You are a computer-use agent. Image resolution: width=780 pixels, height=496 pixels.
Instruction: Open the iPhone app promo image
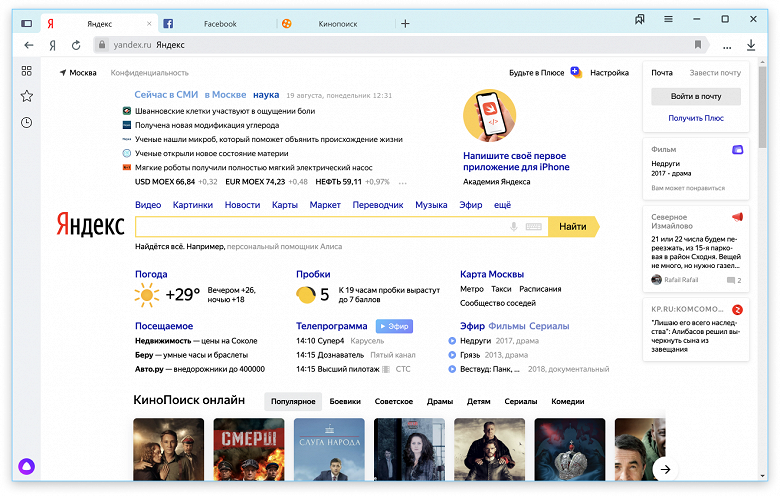[x=489, y=115]
